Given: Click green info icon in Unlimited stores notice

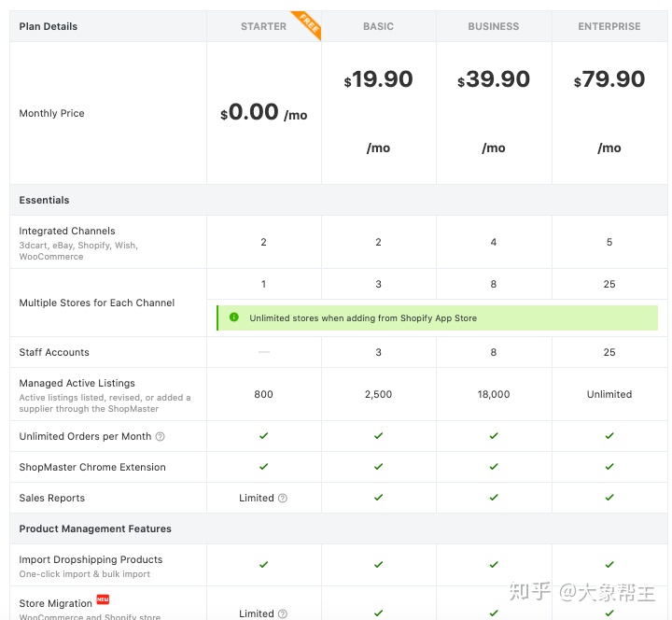Looking at the screenshot, I should pyautogui.click(x=233, y=317).
